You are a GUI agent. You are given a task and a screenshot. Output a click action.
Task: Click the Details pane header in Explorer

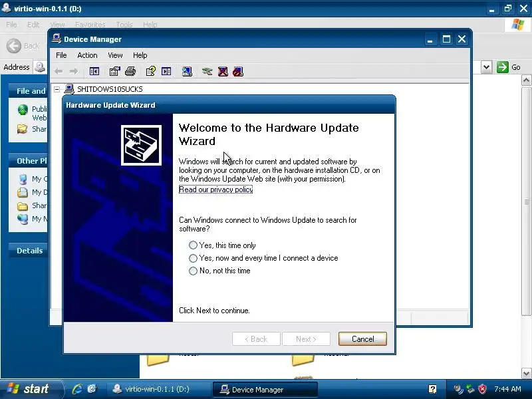coord(29,251)
